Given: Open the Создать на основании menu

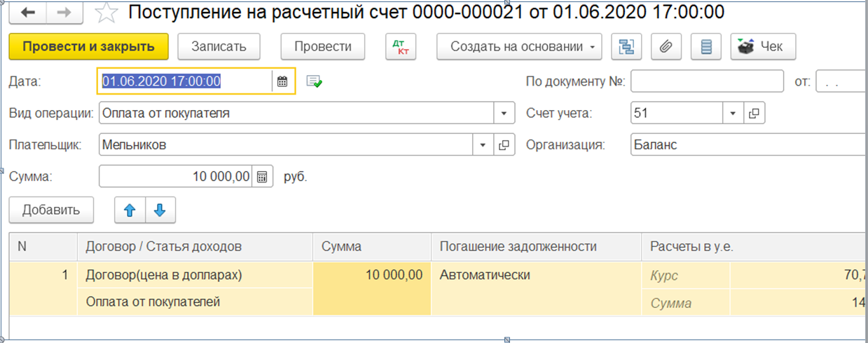Looking at the screenshot, I should click(518, 47).
